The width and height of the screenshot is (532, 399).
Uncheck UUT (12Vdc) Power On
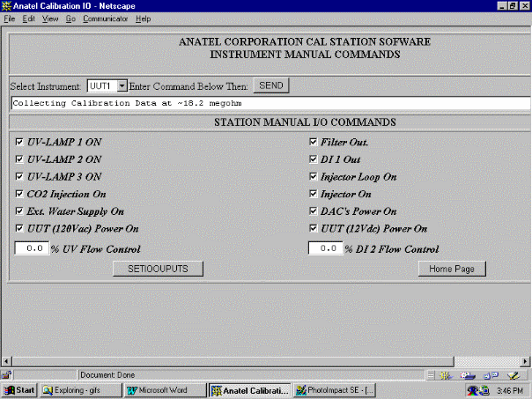[314, 228]
